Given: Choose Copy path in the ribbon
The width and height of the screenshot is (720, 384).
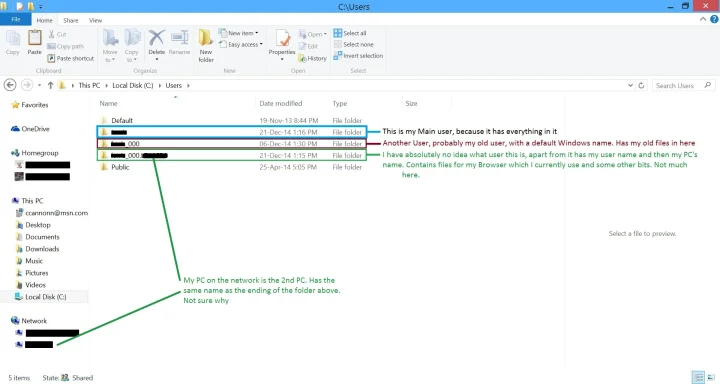Looking at the screenshot, I should click(x=66, y=46).
